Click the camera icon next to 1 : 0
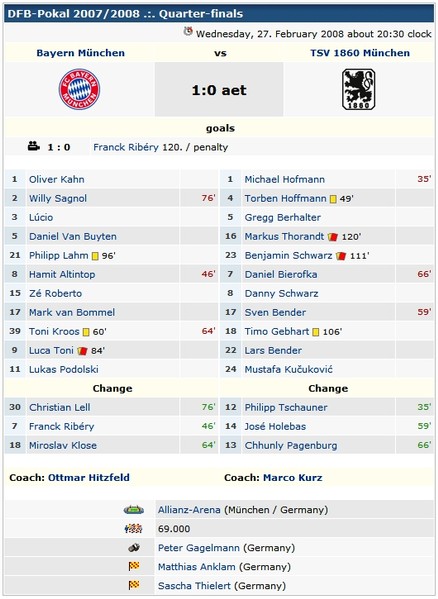The width and height of the screenshot is (438, 599). pyautogui.click(x=34, y=146)
